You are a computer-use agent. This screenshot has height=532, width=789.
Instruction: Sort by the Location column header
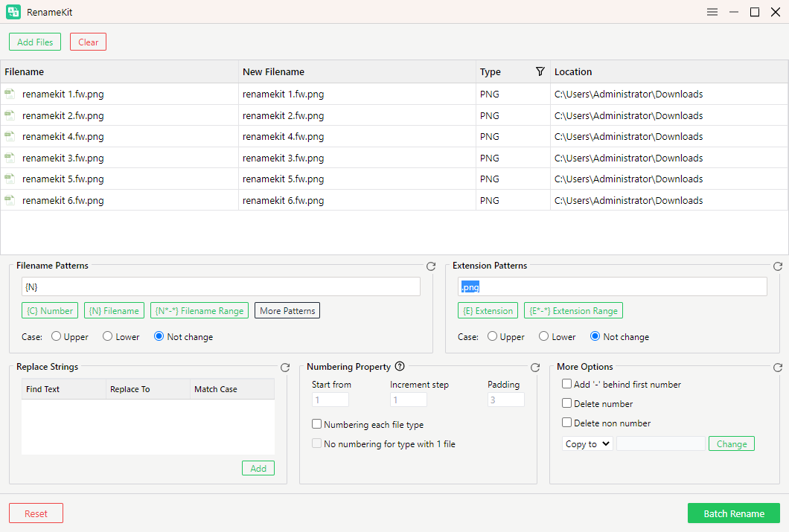click(669, 72)
